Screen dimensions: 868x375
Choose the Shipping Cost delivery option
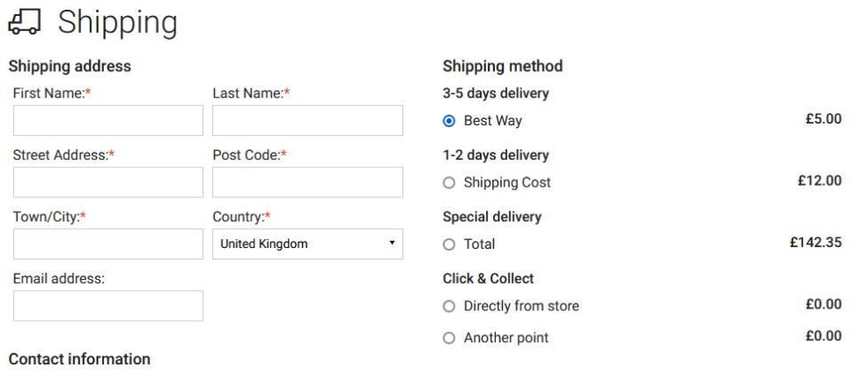click(x=449, y=183)
